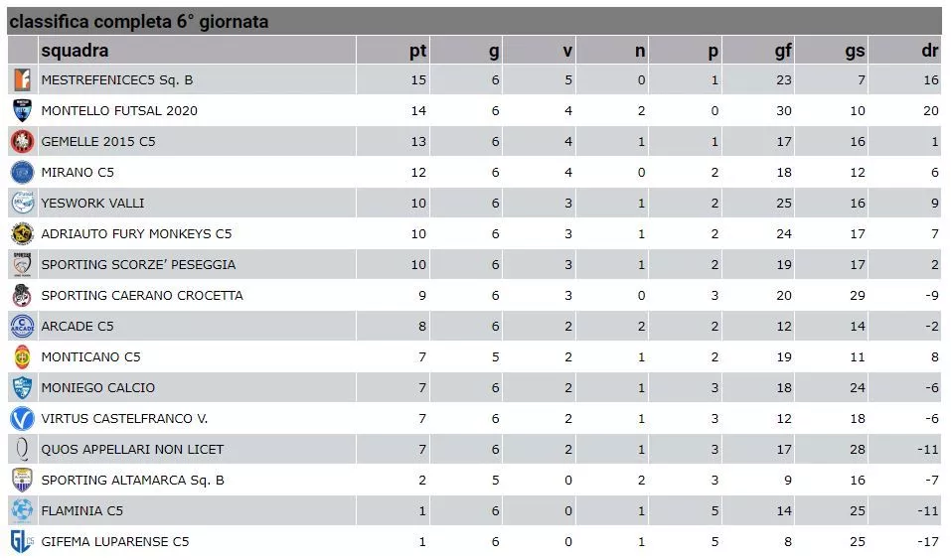Viewport: 951px width, 560px height.
Task: Click the GEMELLE 2015 C5 red logo
Action: coord(23,141)
